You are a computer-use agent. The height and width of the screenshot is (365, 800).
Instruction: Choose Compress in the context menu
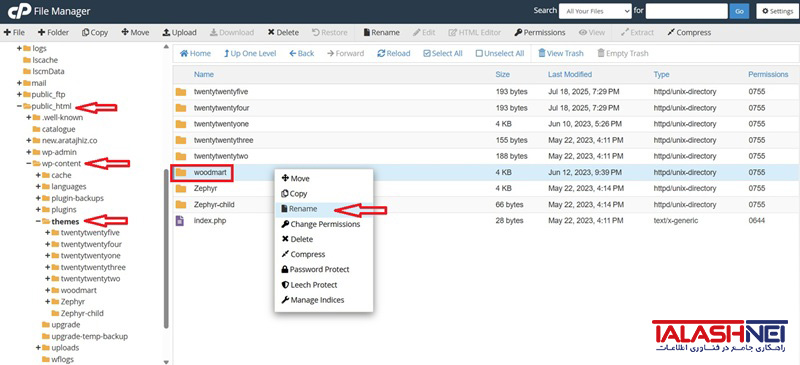(304, 254)
